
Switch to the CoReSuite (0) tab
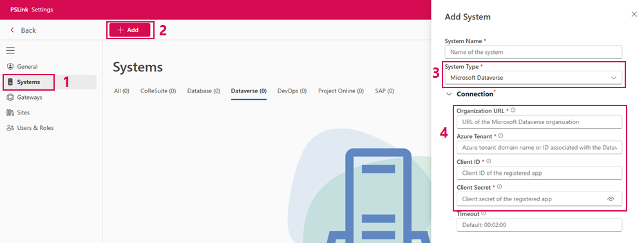pyautogui.click(x=158, y=91)
